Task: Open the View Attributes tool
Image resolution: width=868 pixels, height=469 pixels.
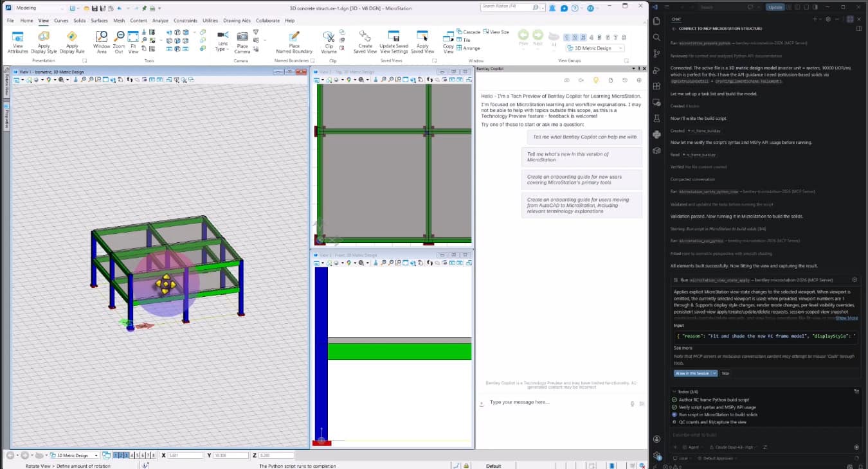Action: tap(17, 42)
